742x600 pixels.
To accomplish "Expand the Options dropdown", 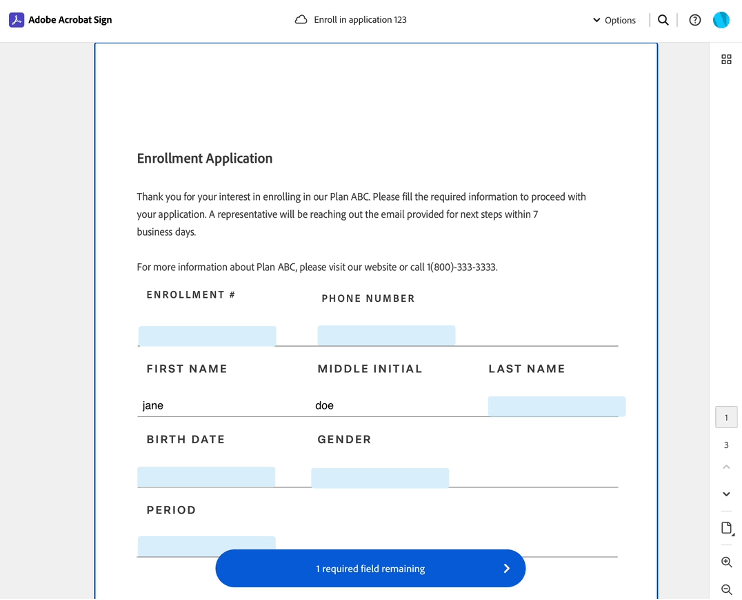I will point(614,20).
